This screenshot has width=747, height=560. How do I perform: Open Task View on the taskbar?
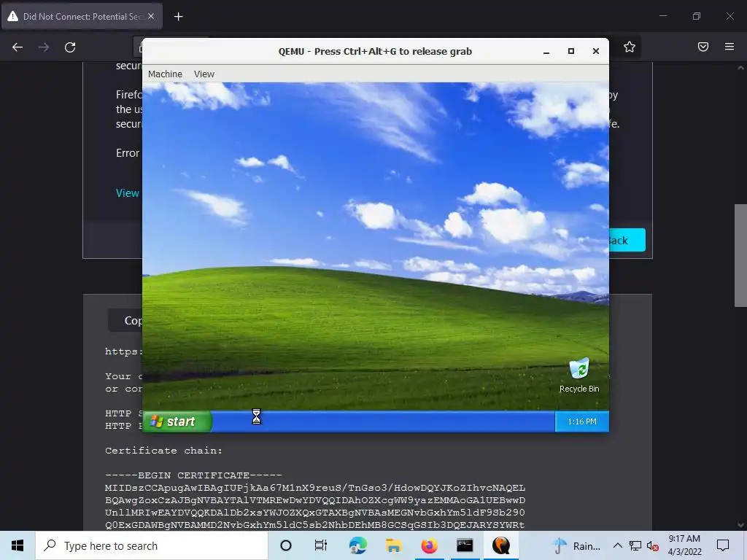[321, 545]
